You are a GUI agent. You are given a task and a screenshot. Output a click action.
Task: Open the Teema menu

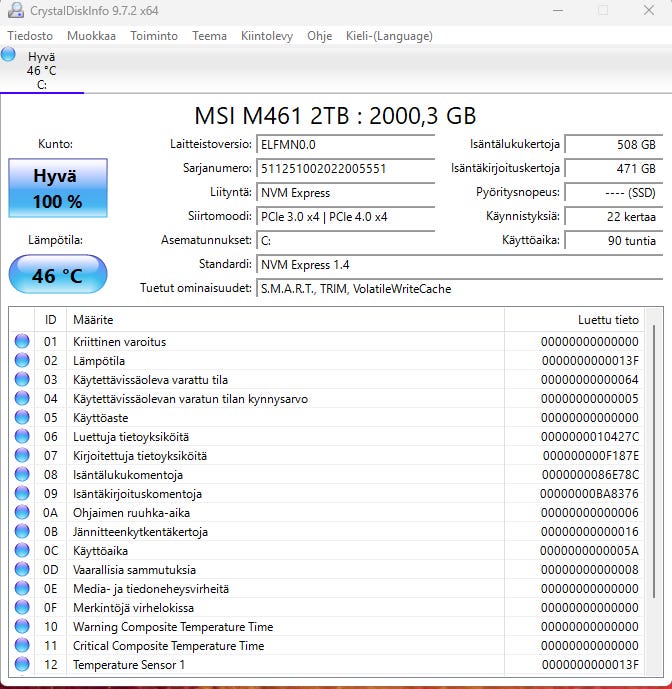tap(209, 36)
